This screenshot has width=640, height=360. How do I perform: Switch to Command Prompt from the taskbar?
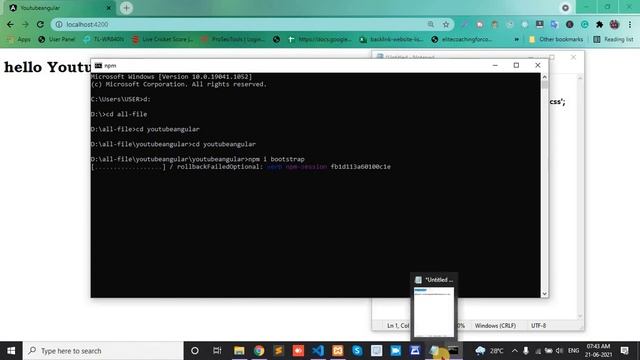click(x=453, y=351)
